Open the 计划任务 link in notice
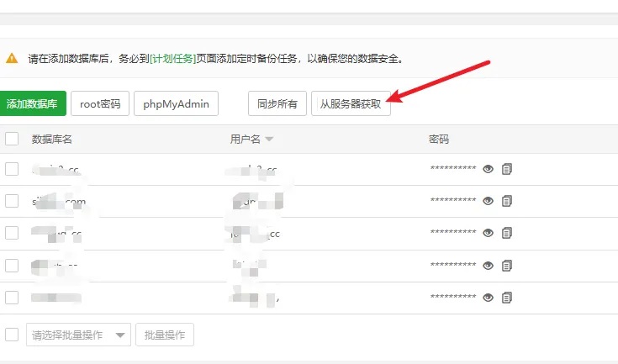Viewport: 618px width, 364px height. click(172, 59)
